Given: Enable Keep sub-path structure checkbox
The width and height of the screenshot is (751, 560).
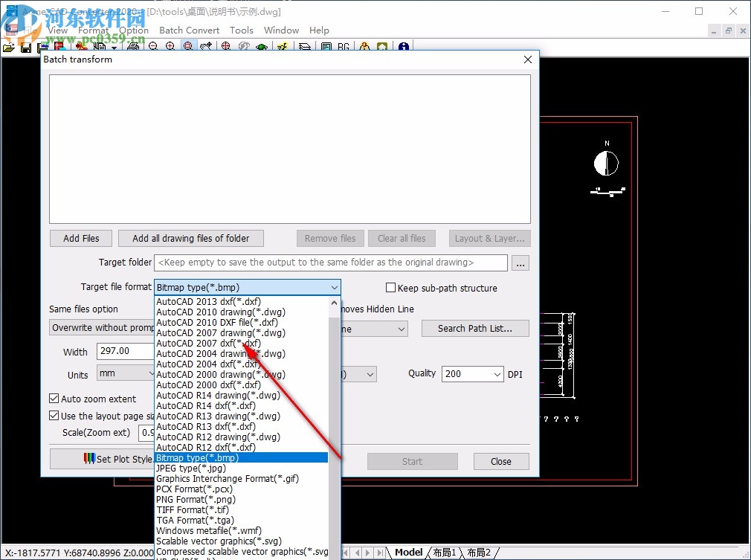Looking at the screenshot, I should [x=390, y=288].
